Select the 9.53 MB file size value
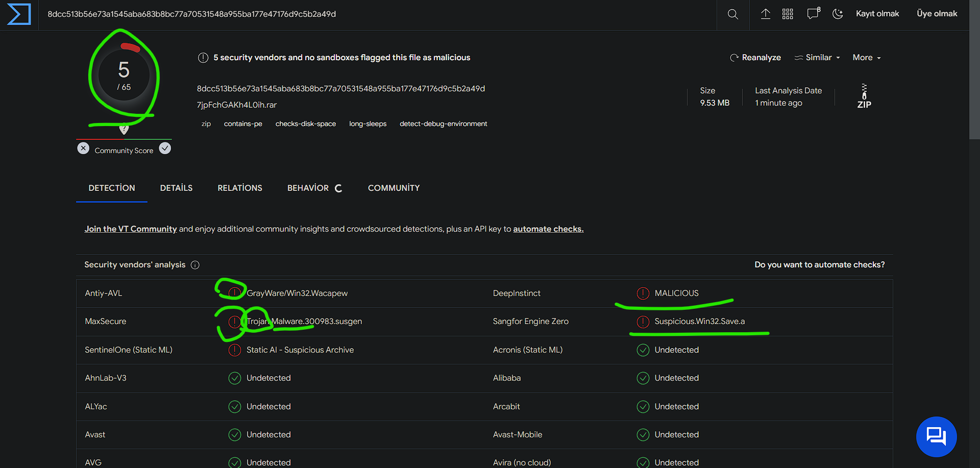The width and height of the screenshot is (980, 468). [x=715, y=103]
